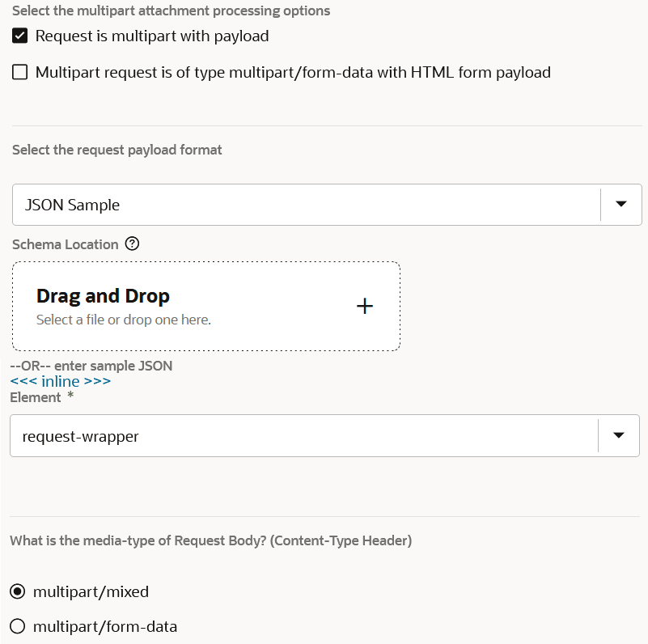Click the Drag and Drop heading

[103, 296]
